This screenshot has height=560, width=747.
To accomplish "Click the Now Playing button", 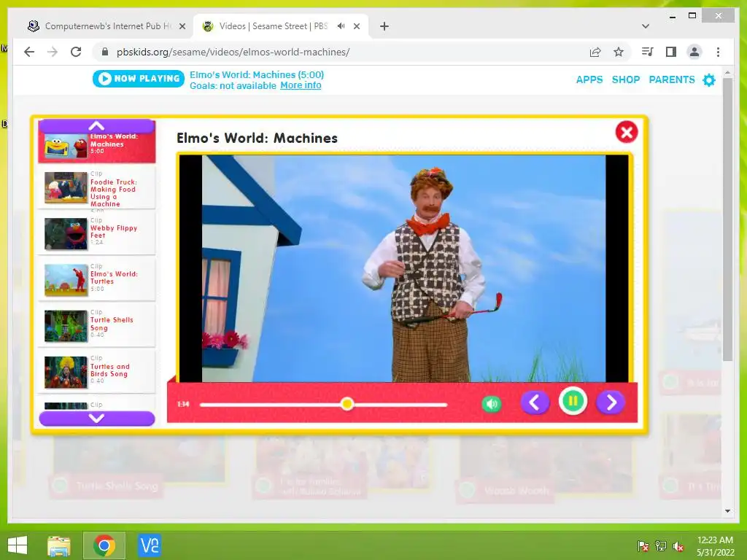I will pos(138,79).
